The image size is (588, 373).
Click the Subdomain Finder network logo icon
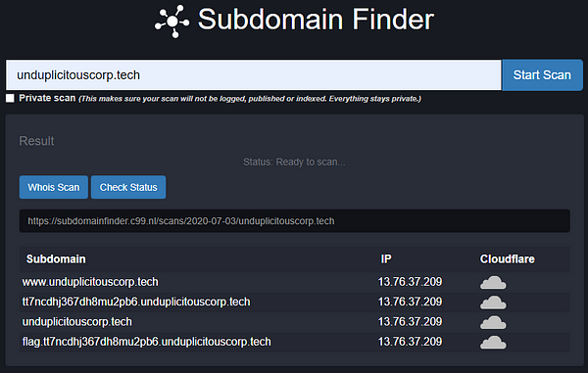click(172, 21)
